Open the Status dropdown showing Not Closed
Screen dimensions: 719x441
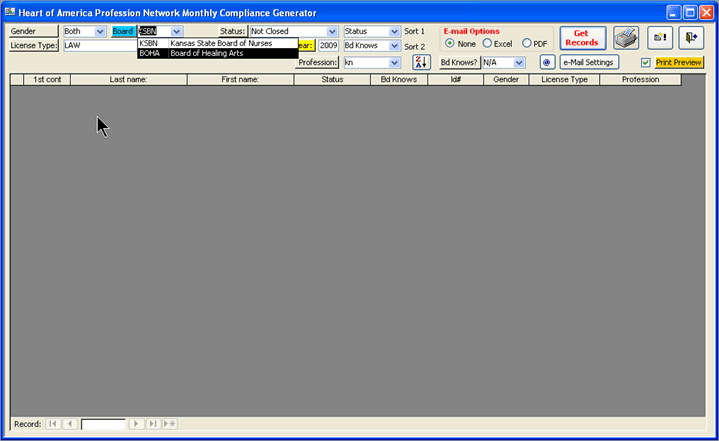(332, 31)
